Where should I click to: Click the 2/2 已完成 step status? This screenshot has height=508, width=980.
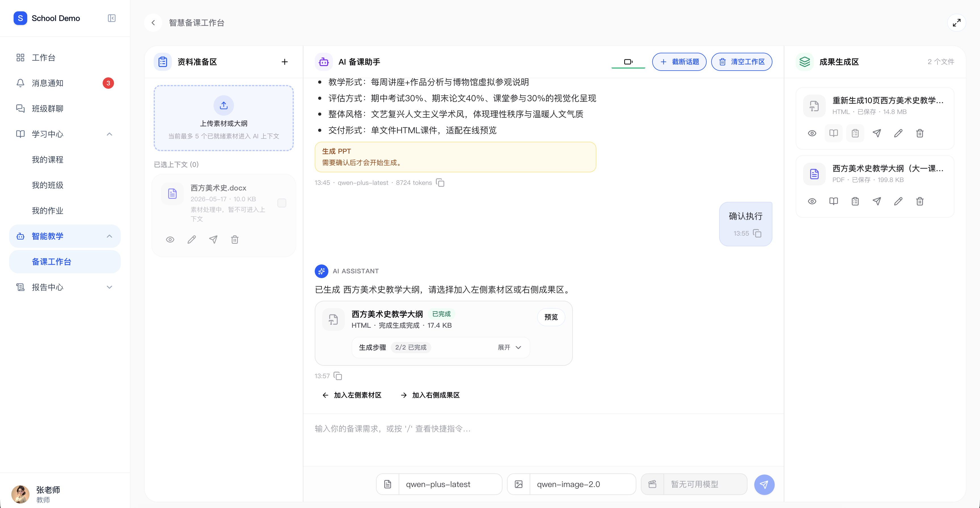click(411, 348)
